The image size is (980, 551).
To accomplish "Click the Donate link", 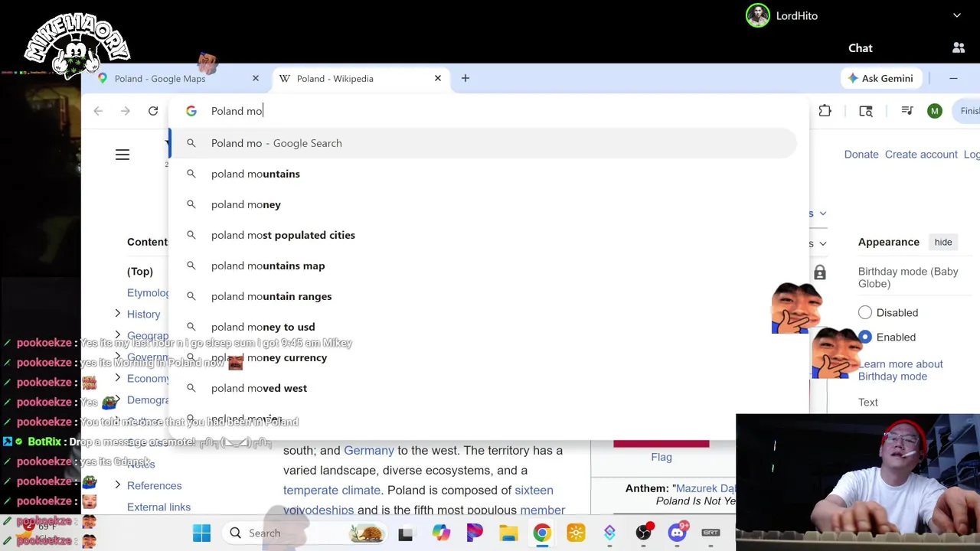I will pyautogui.click(x=861, y=155).
